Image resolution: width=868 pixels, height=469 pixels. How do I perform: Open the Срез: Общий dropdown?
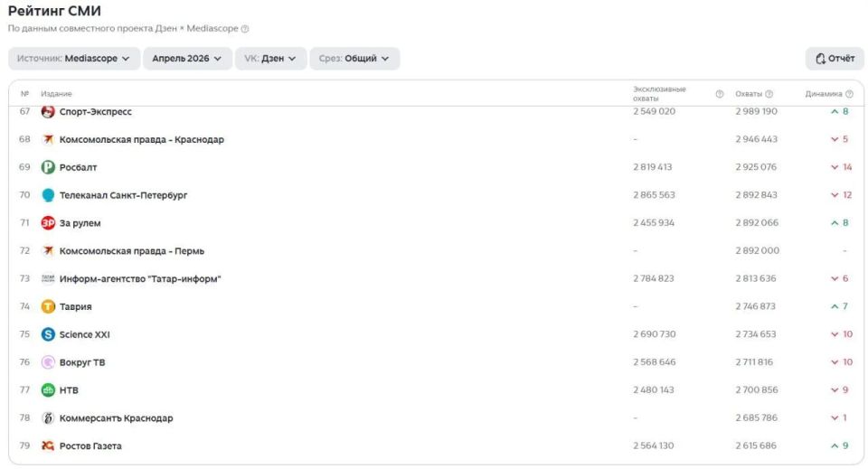pyautogui.click(x=354, y=59)
